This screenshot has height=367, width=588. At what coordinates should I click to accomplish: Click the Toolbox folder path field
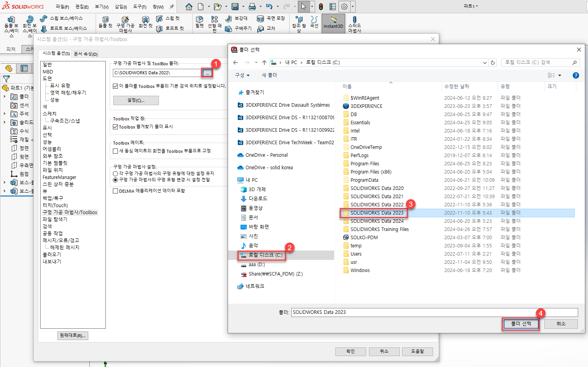tap(157, 73)
